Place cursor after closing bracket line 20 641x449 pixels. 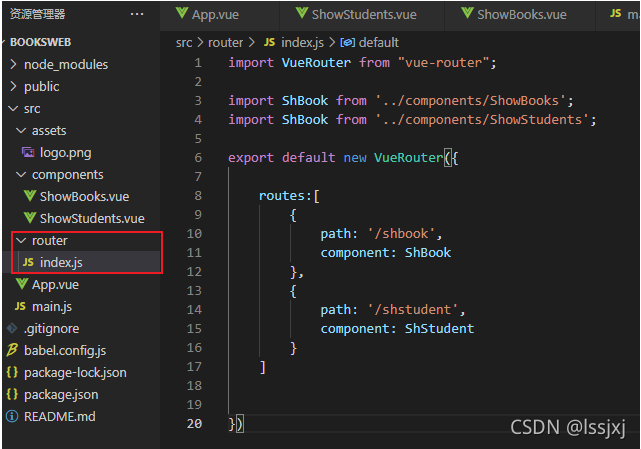tap(244, 424)
